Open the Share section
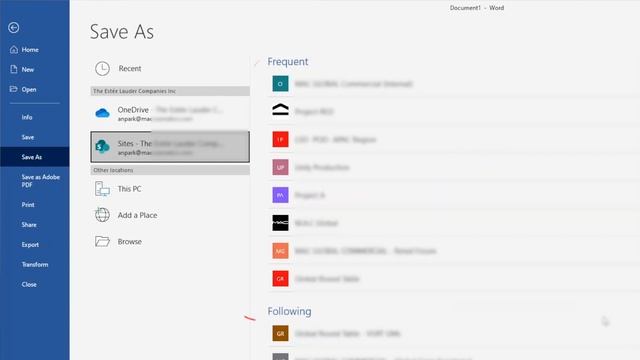This screenshot has width=640, height=360. pos(29,224)
